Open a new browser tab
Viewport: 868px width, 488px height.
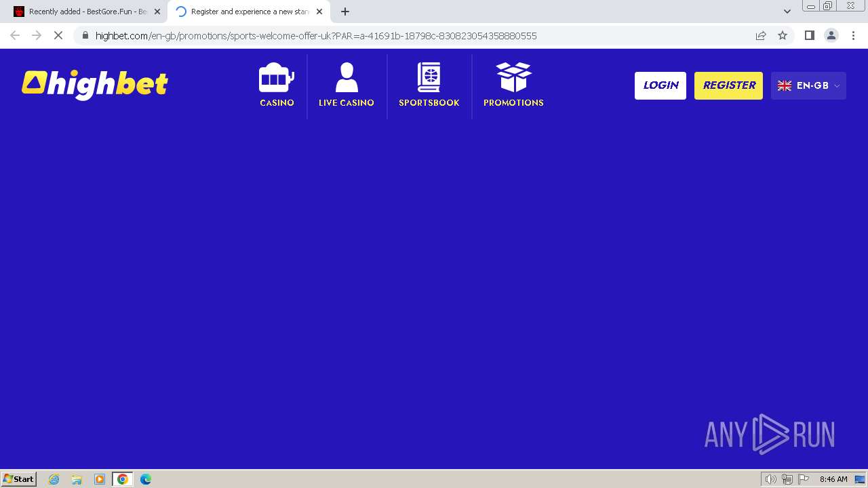coord(345,12)
